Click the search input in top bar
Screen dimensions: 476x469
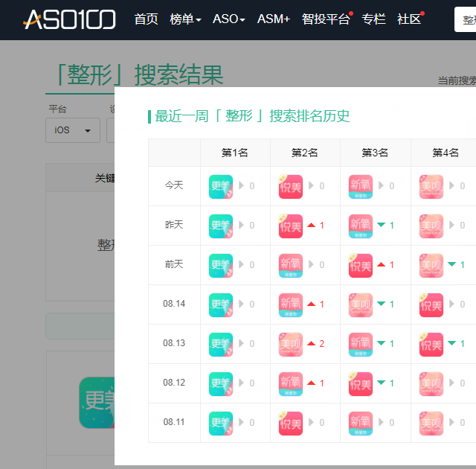pyautogui.click(x=465, y=19)
